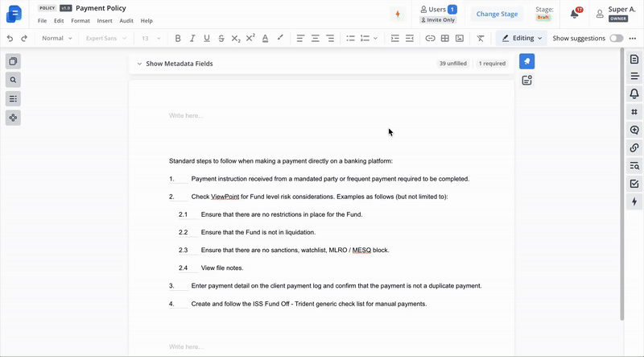Open the outline list icon in left sidebar

(13, 98)
